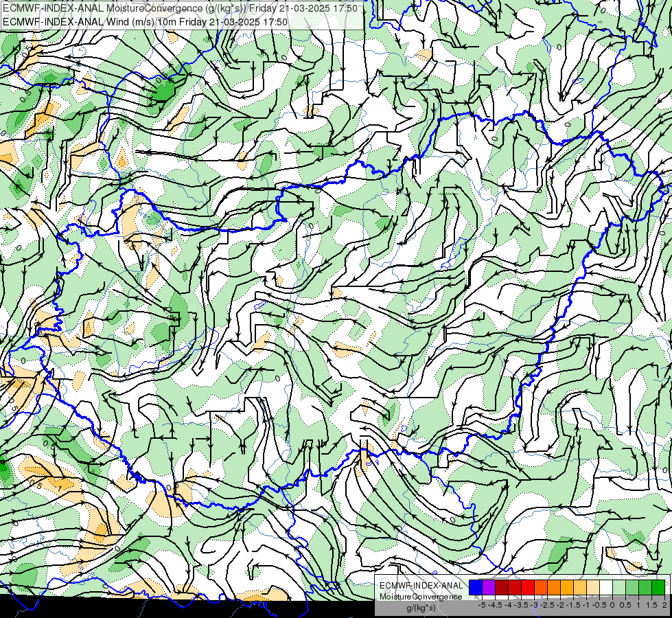This screenshot has height=618, width=672.
Task: Click the 'MoistureConvergence' legend caption
Action: pos(421,597)
